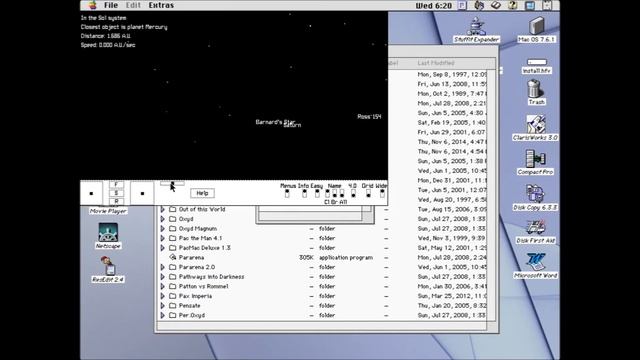Viewport: 640px width, 360px height.
Task: Click the right steering pad square
Action: pos(142,193)
